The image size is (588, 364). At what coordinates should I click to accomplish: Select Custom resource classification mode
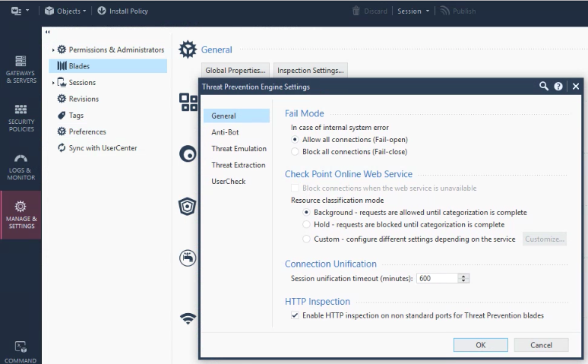306,239
